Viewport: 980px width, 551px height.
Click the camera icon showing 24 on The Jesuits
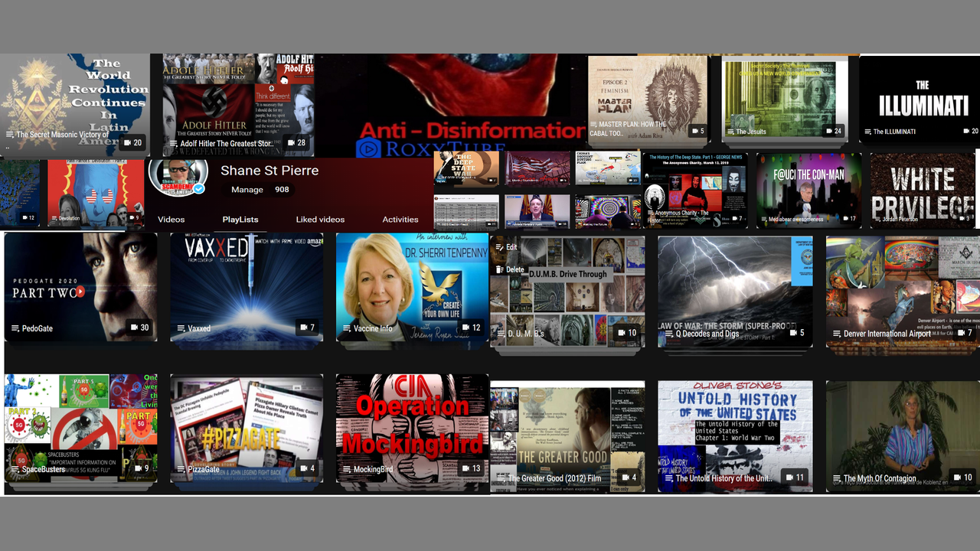829,131
